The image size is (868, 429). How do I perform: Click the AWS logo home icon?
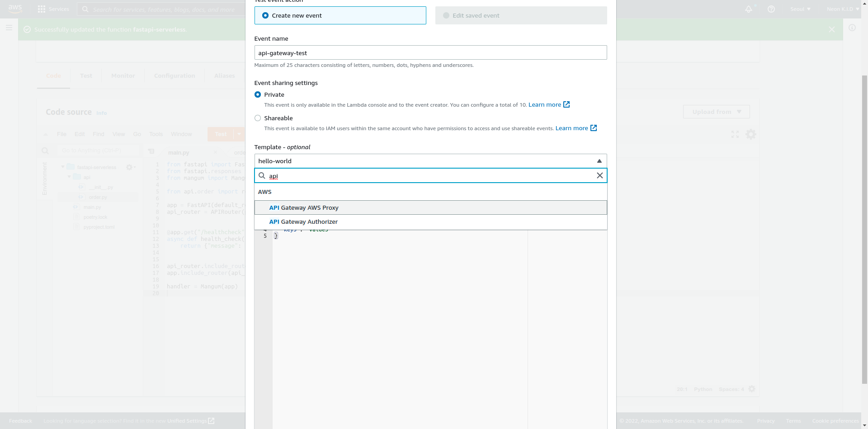point(15,9)
